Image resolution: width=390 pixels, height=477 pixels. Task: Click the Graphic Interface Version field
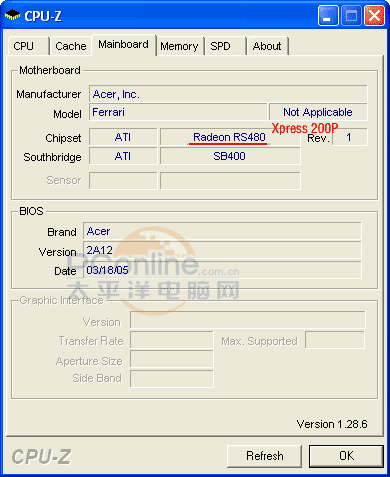[x=248, y=320]
